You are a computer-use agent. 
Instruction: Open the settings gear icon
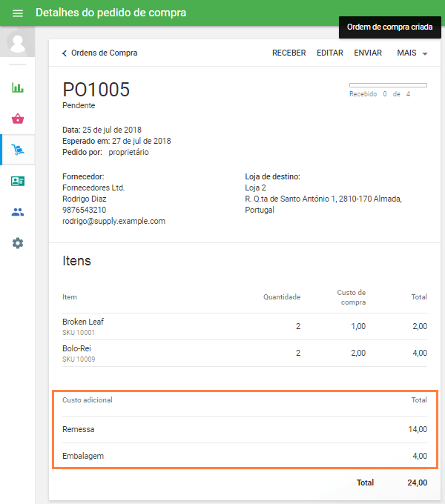[18, 243]
